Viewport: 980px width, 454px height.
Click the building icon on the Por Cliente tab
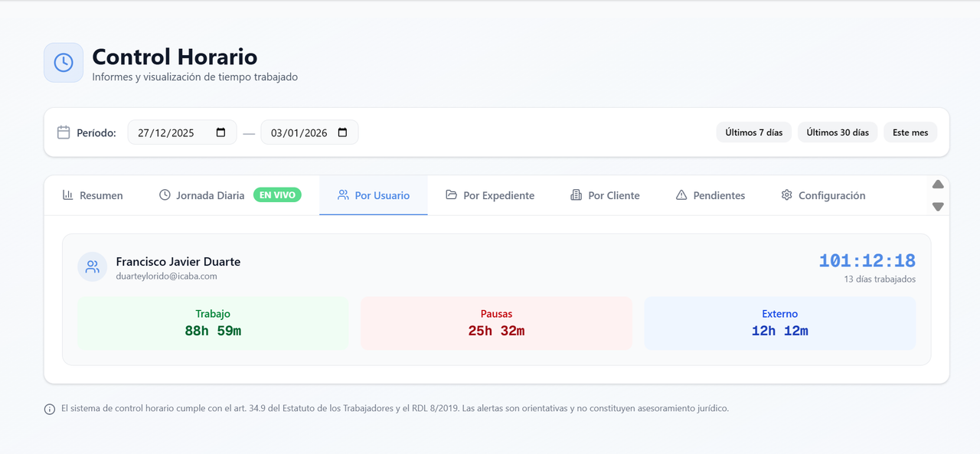577,195
